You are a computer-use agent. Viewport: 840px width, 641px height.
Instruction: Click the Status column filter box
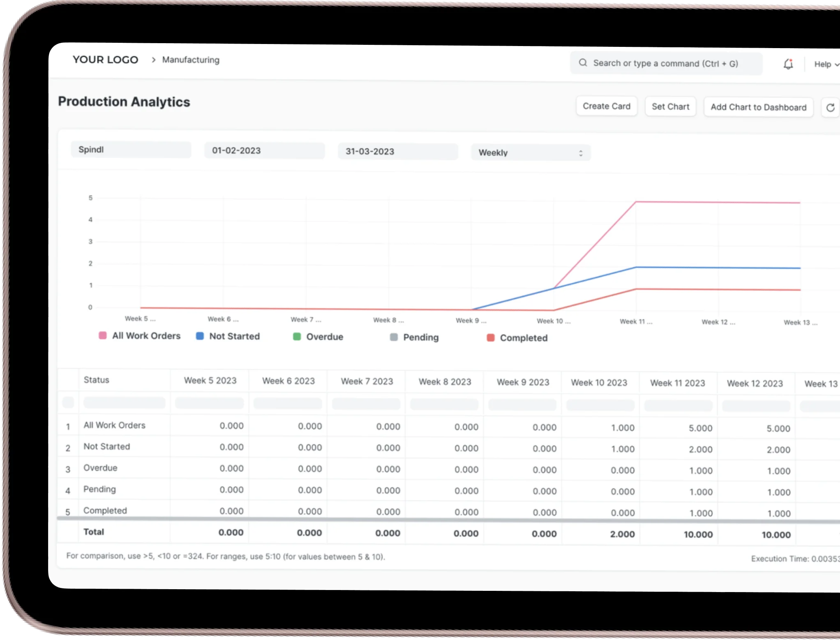point(124,403)
